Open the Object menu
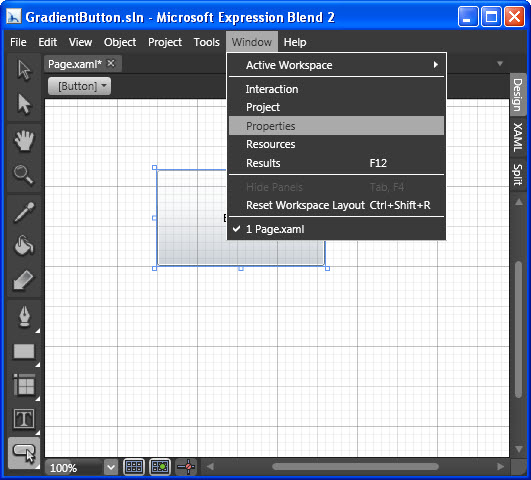This screenshot has height=480, width=531. click(120, 42)
